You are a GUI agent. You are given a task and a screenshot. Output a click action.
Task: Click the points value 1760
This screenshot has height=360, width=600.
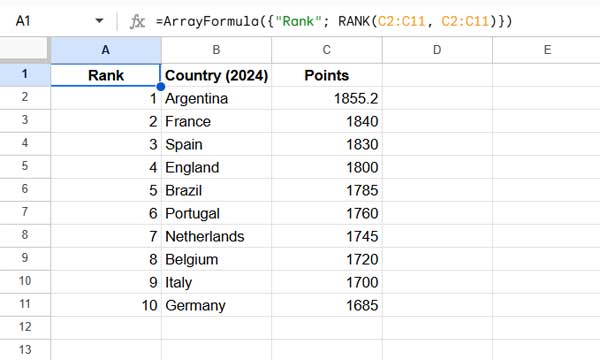click(326, 213)
